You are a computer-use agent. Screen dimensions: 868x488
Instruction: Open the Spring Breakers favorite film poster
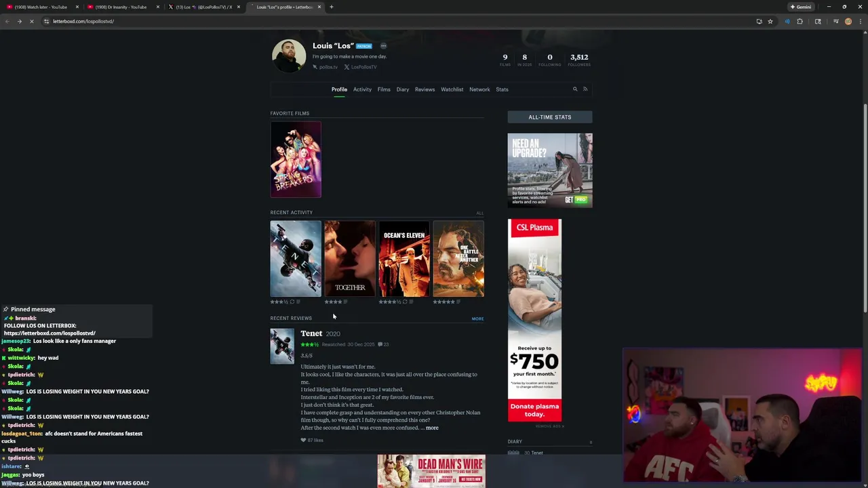click(x=296, y=160)
